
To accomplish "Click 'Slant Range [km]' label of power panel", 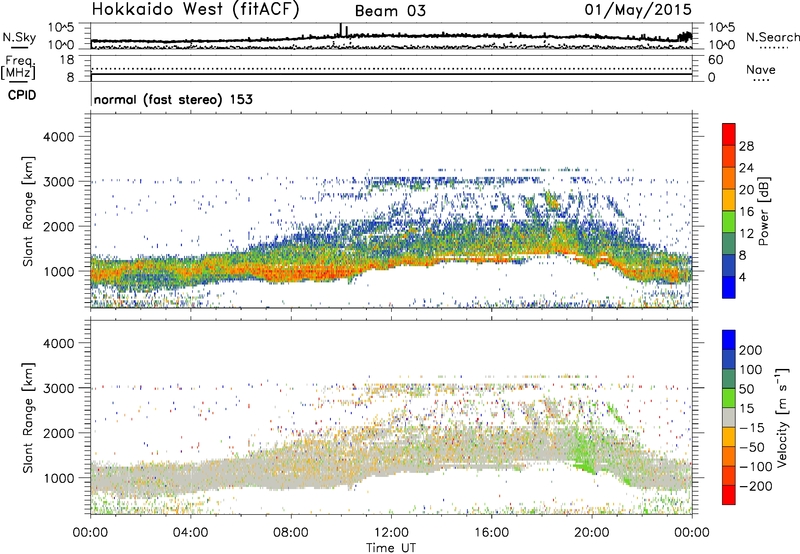I will pos(28,211).
